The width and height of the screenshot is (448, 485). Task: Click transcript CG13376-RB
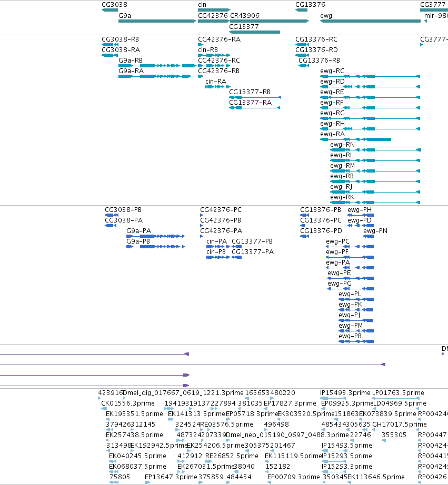[x=304, y=66]
